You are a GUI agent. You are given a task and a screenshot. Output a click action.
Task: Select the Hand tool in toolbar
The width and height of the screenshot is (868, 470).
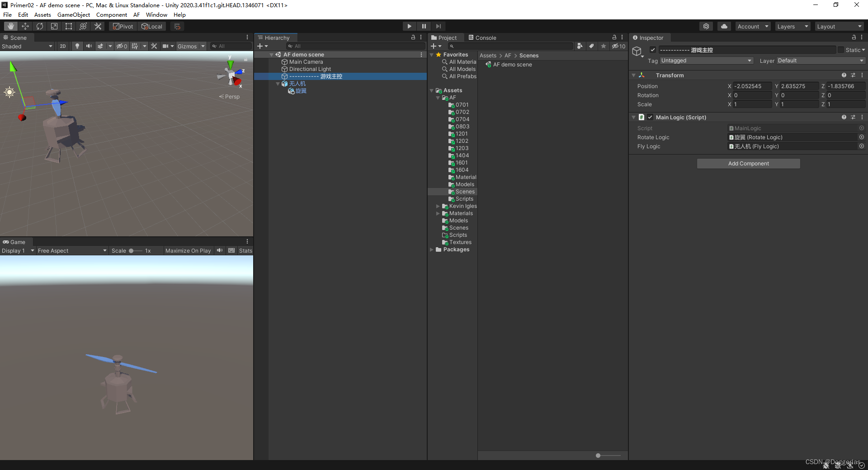11,26
